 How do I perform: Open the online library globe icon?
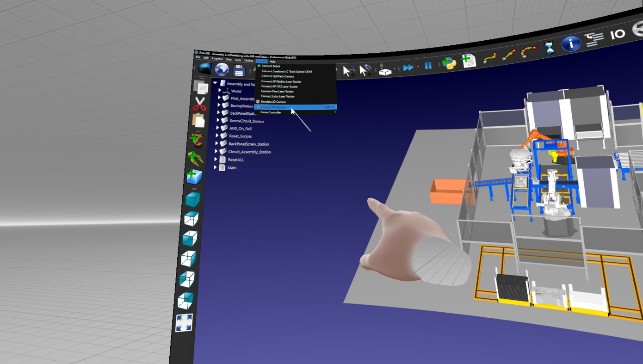coord(222,69)
